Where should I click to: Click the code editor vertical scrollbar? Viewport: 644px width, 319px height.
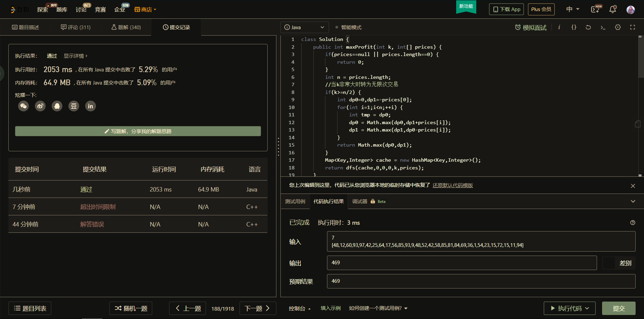pos(640,57)
